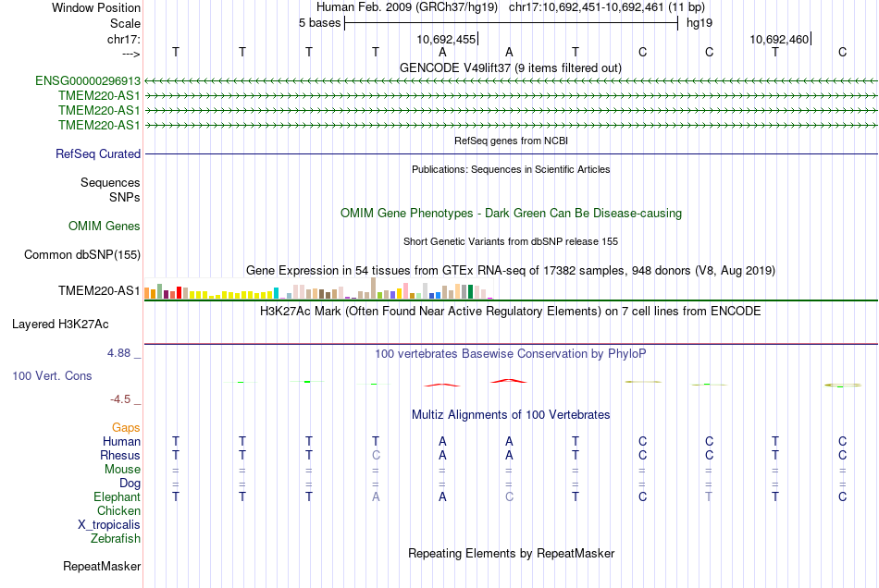Open the GENCODE V49lift37 track title
The height and width of the screenshot is (588, 879).
pos(510,68)
